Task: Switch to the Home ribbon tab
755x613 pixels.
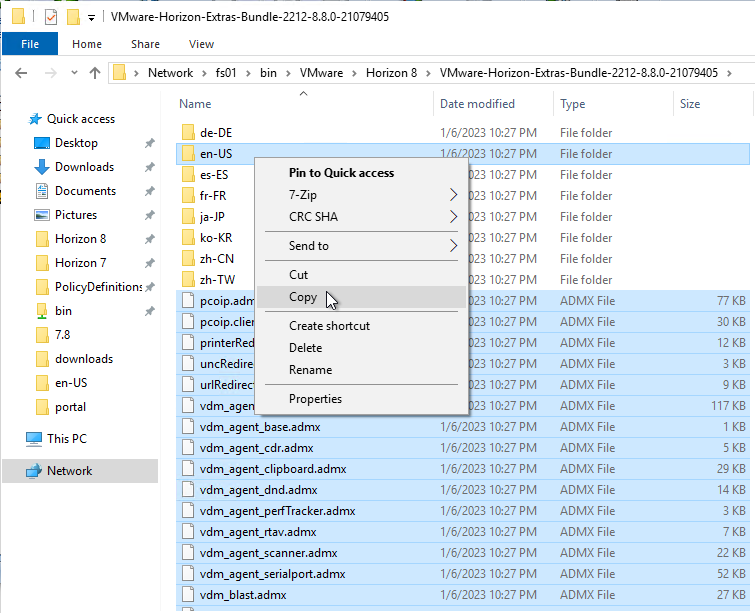Action: click(x=87, y=44)
